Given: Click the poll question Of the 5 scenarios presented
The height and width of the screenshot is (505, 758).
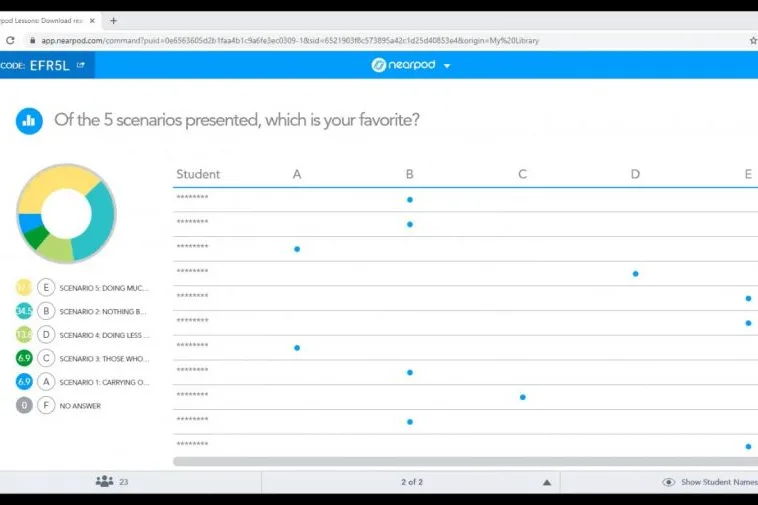Looking at the screenshot, I should tap(237, 120).
